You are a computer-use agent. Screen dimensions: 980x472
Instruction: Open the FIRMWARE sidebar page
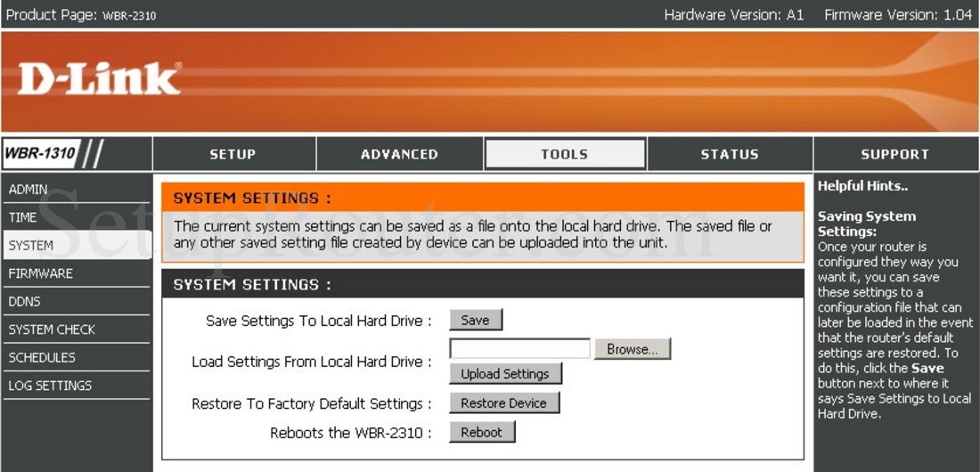point(76,273)
